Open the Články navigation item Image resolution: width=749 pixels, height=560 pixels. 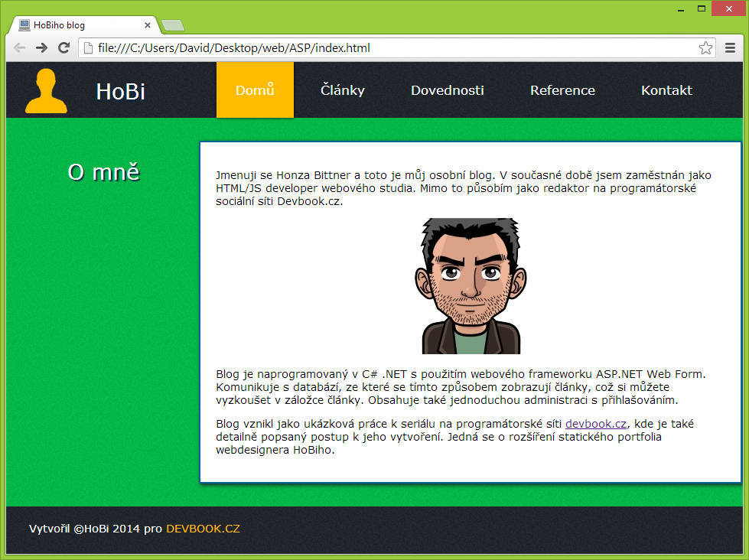pyautogui.click(x=342, y=90)
